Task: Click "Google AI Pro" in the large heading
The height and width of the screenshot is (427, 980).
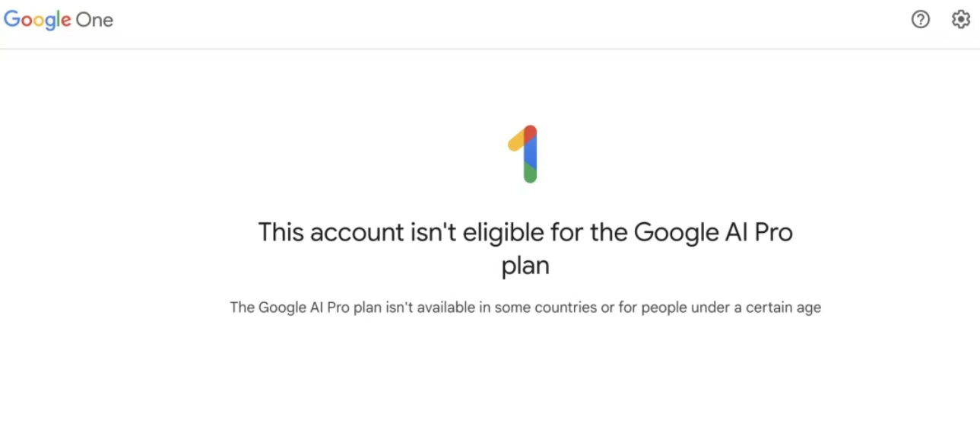Action: pyautogui.click(x=713, y=232)
